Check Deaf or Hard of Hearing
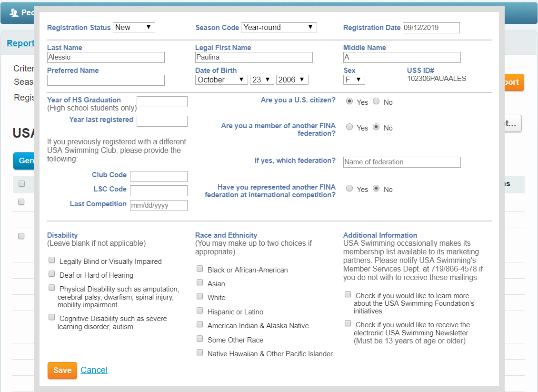Image resolution: width=538 pixels, height=392 pixels. pyautogui.click(x=52, y=273)
